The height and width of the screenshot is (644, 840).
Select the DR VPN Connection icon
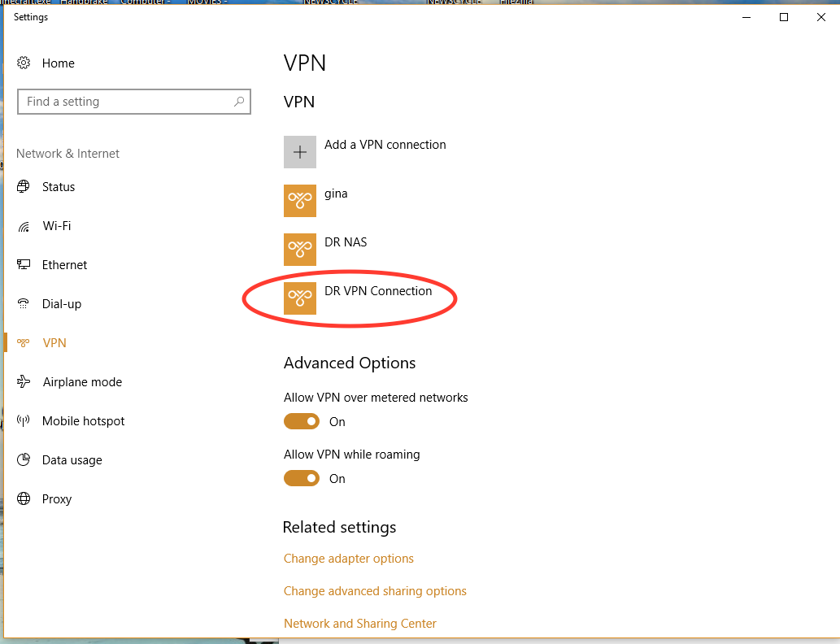click(300, 298)
